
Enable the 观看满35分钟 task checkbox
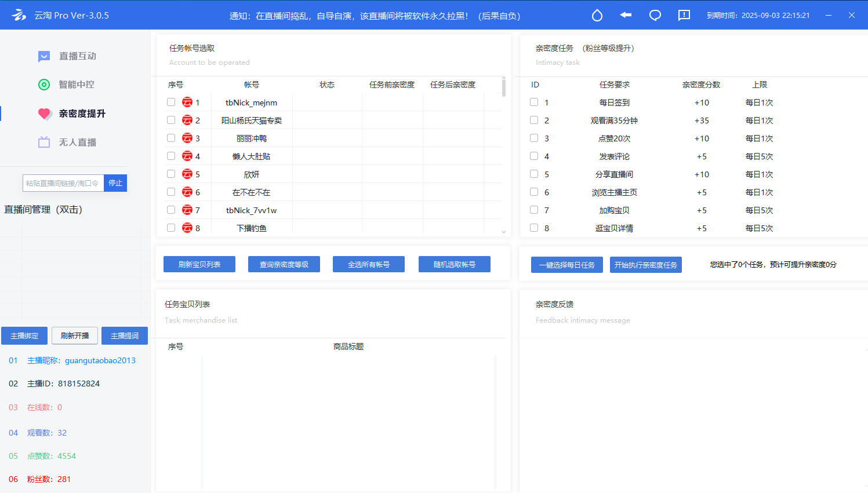(x=534, y=120)
